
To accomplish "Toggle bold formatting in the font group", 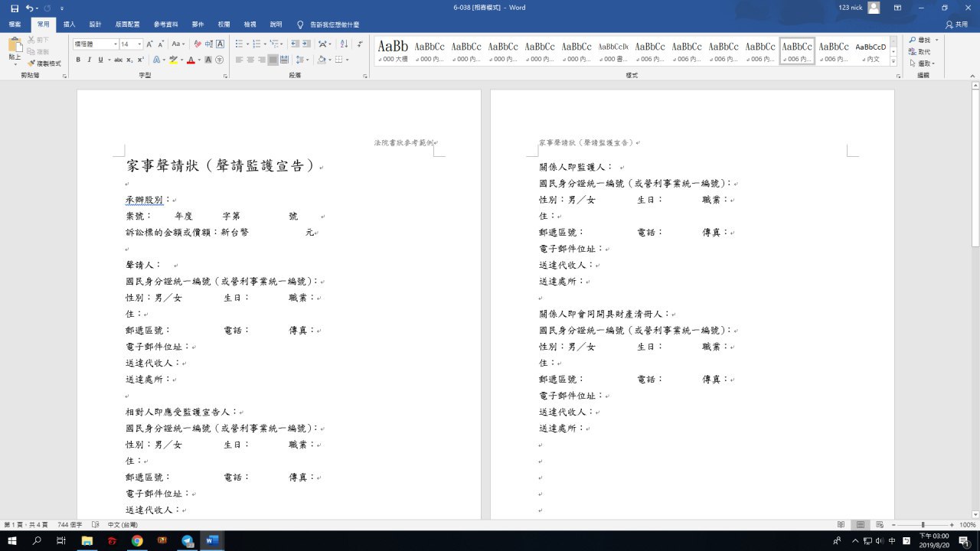I will click(79, 60).
